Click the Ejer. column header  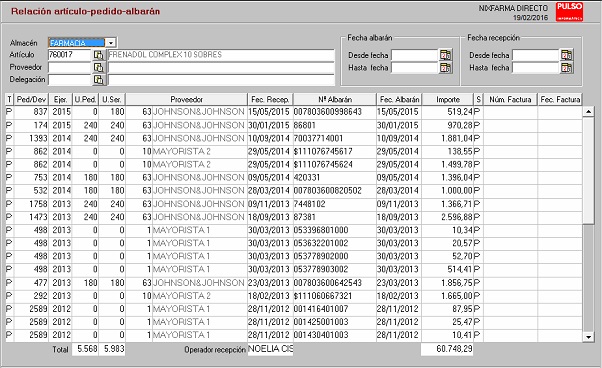pyautogui.click(x=61, y=99)
